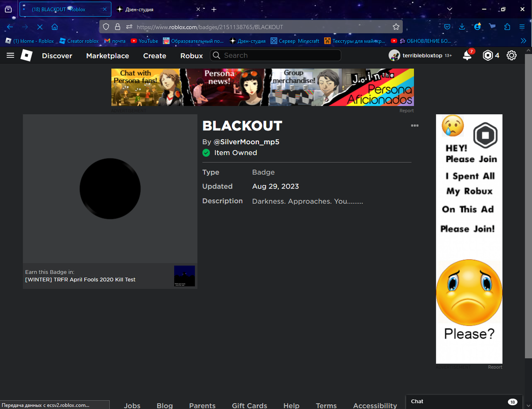
Task: Open the Marketplace page
Action: [x=108, y=56]
